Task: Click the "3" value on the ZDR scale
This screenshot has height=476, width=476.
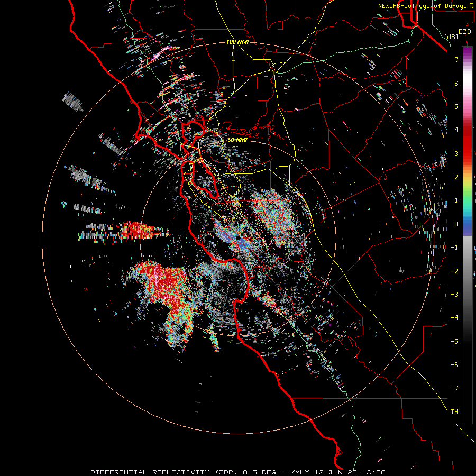Action: click(x=456, y=153)
